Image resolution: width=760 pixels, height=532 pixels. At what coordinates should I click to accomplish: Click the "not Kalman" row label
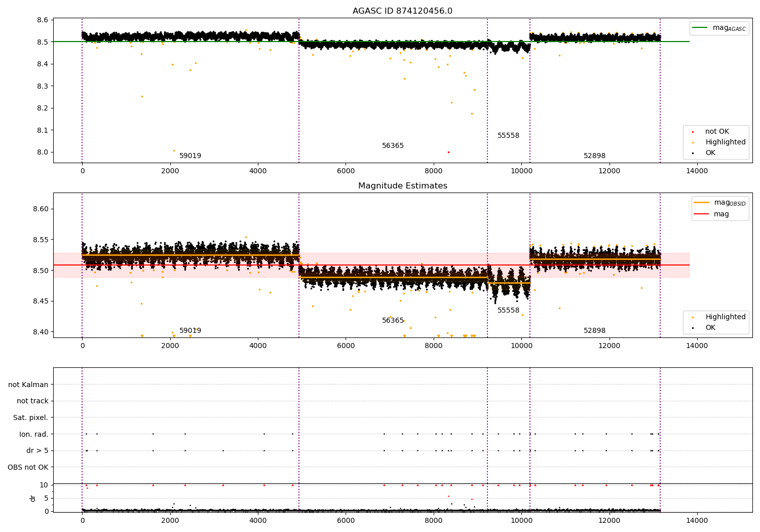coord(28,385)
